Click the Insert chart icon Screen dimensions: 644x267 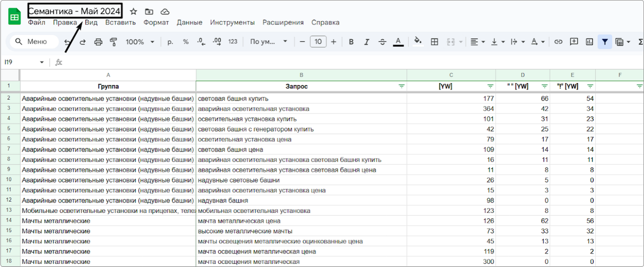coord(589,42)
